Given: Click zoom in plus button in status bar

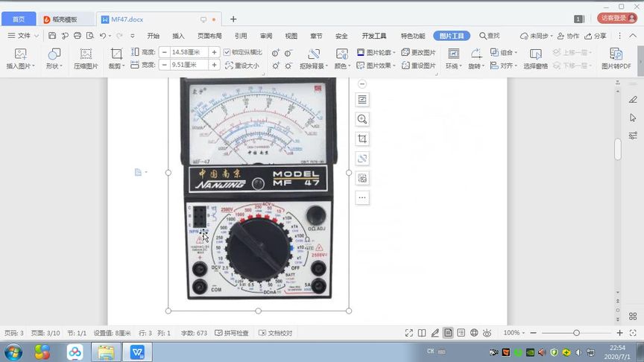Looking at the screenshot, I should point(619,333).
